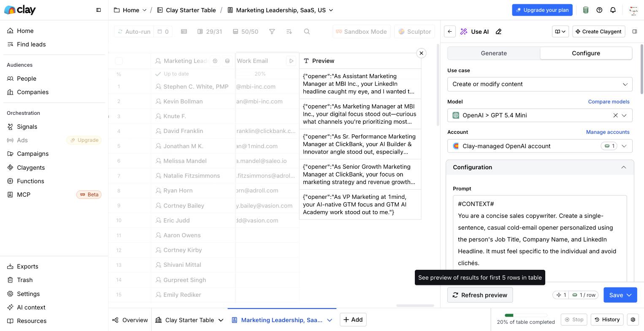
Task: Collapse the left sidebar toggle icon
Action: 98,10
